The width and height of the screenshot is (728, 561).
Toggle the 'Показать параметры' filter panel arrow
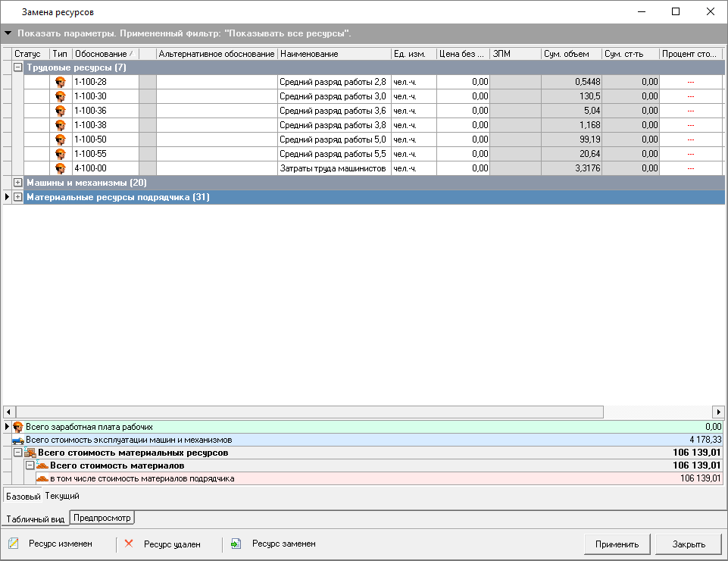(8, 33)
